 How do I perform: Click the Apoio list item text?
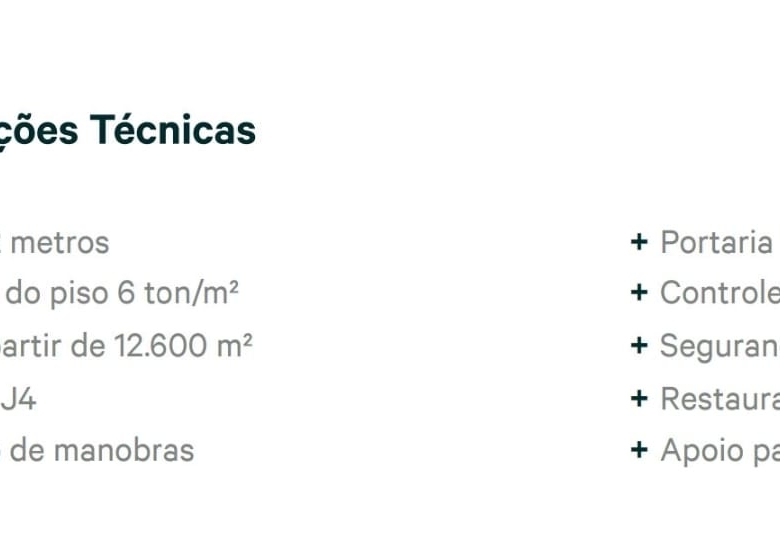[x=719, y=450]
